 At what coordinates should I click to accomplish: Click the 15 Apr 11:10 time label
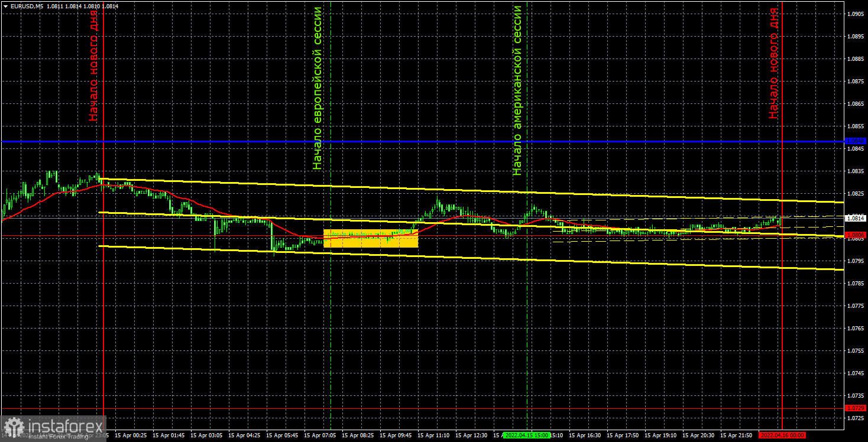pos(433,435)
